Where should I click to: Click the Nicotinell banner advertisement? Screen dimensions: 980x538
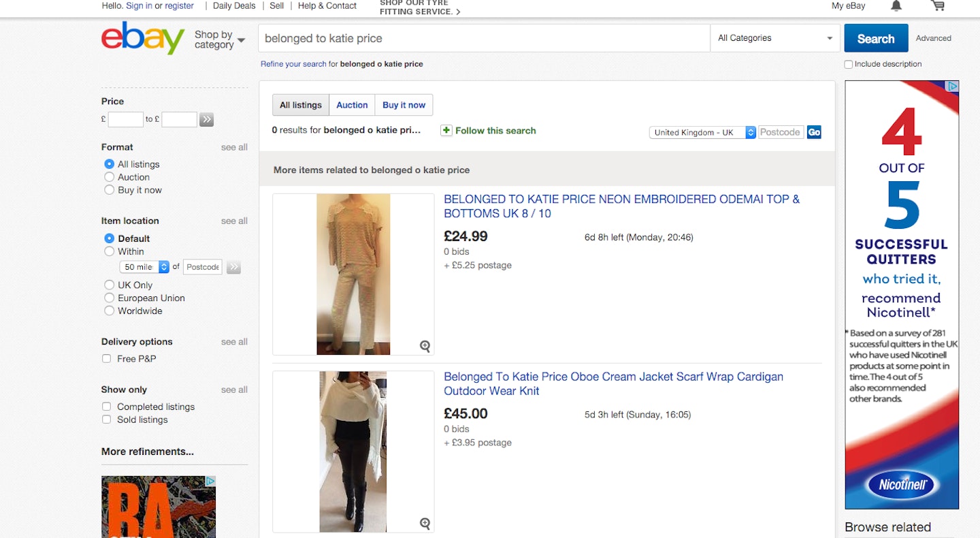pos(902,295)
